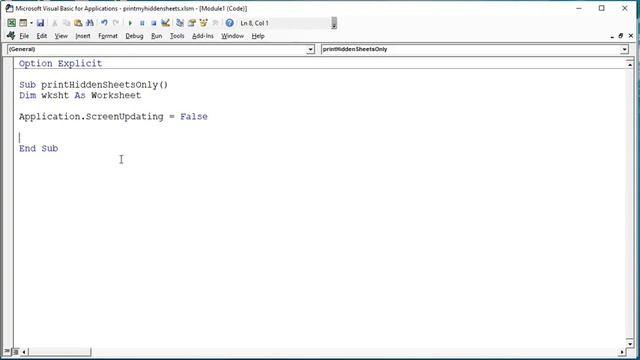Maximize the VBA editor window
Image resolution: width=640 pixels, height=360 pixels.
coord(602,8)
